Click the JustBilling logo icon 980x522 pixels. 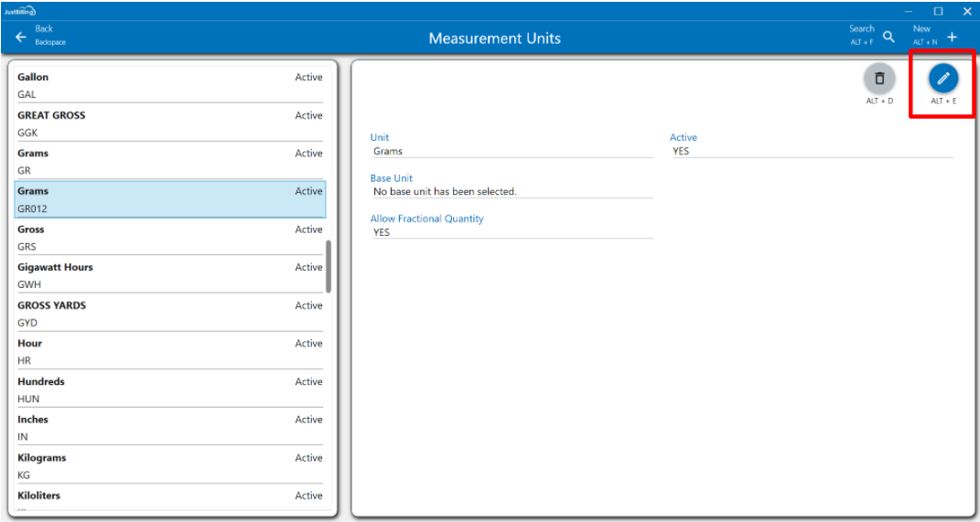tap(20, 10)
